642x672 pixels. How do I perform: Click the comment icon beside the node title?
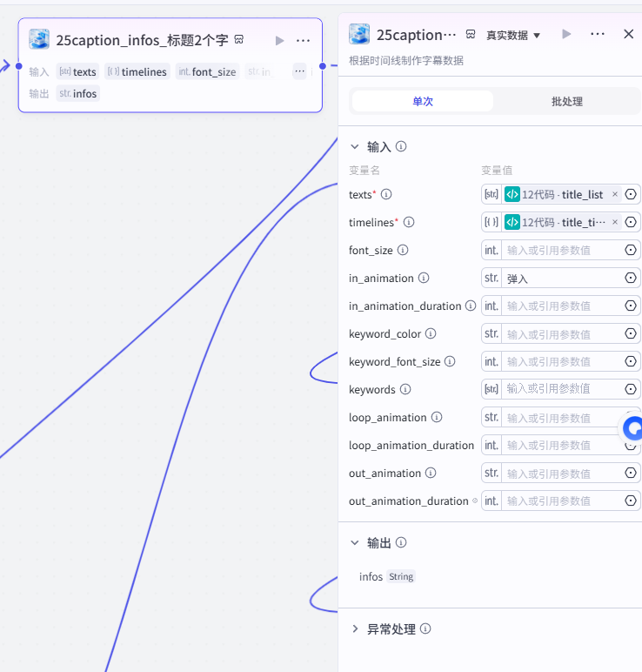239,40
